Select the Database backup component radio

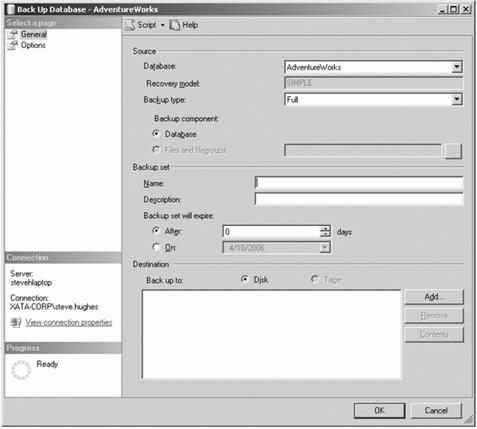point(156,134)
